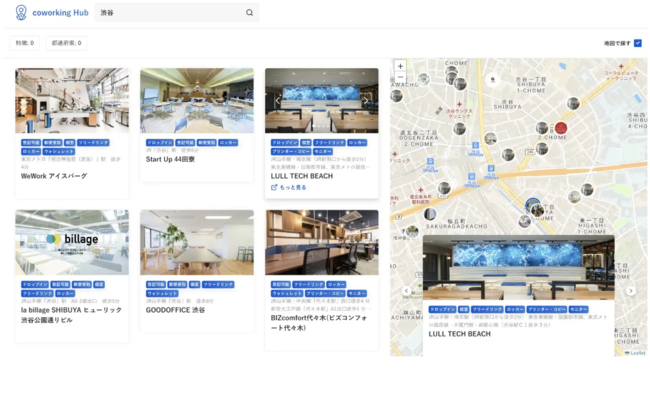The width and height of the screenshot is (650, 405).
Task: Open the WeWork アイスバーグ photo
Action: (72, 101)
